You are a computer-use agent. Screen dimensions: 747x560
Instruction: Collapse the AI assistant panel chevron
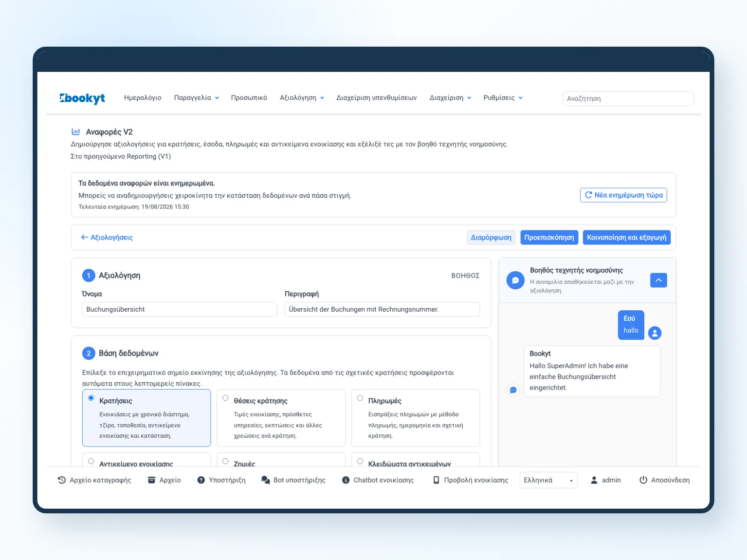pos(659,280)
